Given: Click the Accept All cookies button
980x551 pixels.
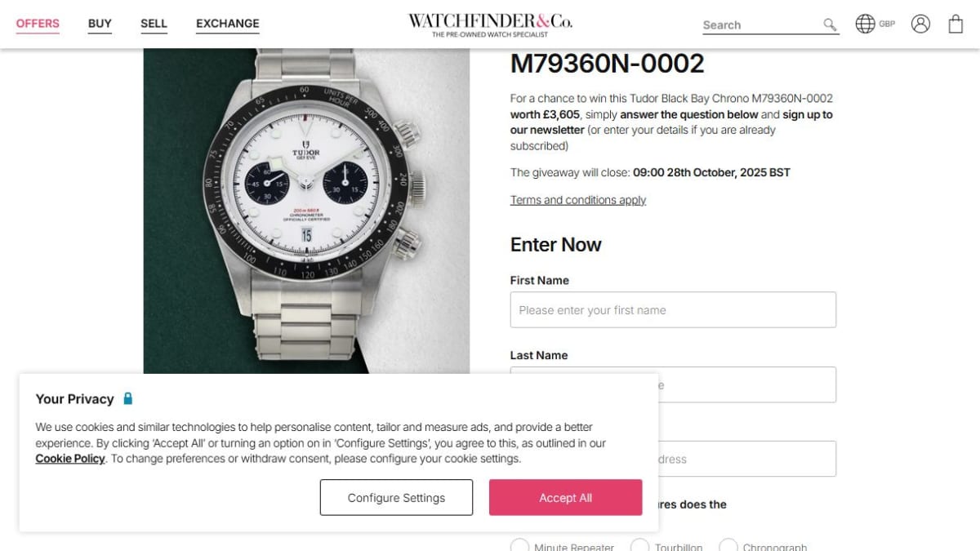Looking at the screenshot, I should pos(565,497).
